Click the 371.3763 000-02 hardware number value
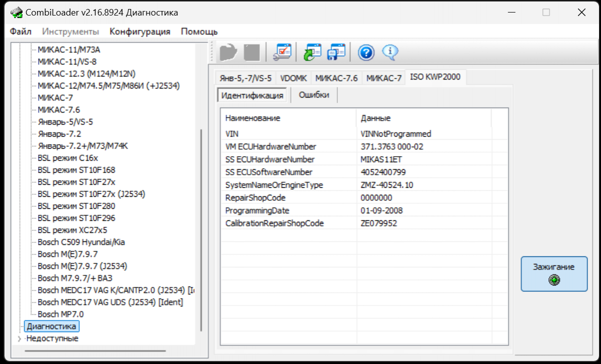The height and width of the screenshot is (364, 601). point(392,147)
